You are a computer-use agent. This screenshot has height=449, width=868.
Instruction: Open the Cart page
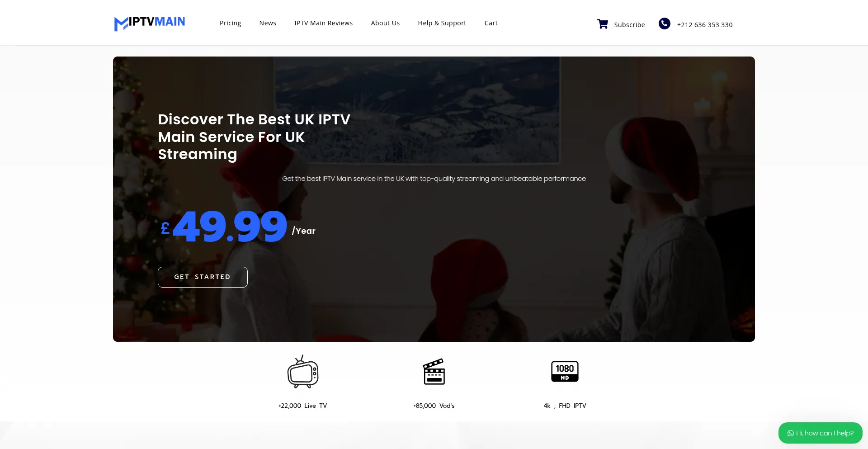pyautogui.click(x=491, y=23)
